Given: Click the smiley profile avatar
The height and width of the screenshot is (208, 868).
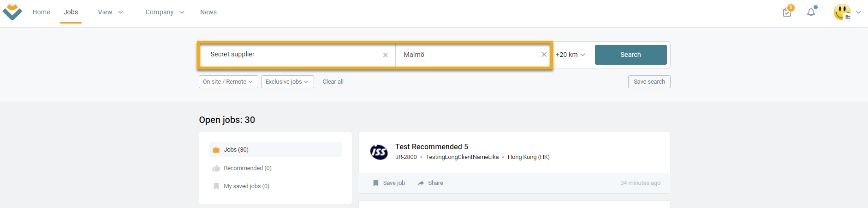Looking at the screenshot, I should (842, 12).
